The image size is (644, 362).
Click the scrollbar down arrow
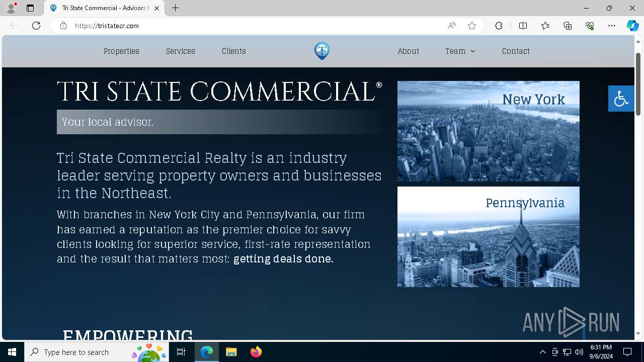pyautogui.click(x=638, y=333)
